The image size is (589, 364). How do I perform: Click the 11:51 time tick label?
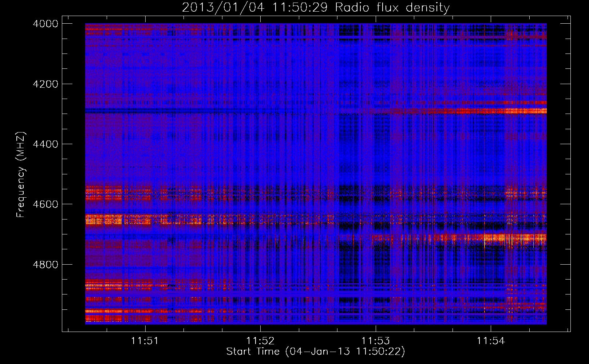[145, 341]
